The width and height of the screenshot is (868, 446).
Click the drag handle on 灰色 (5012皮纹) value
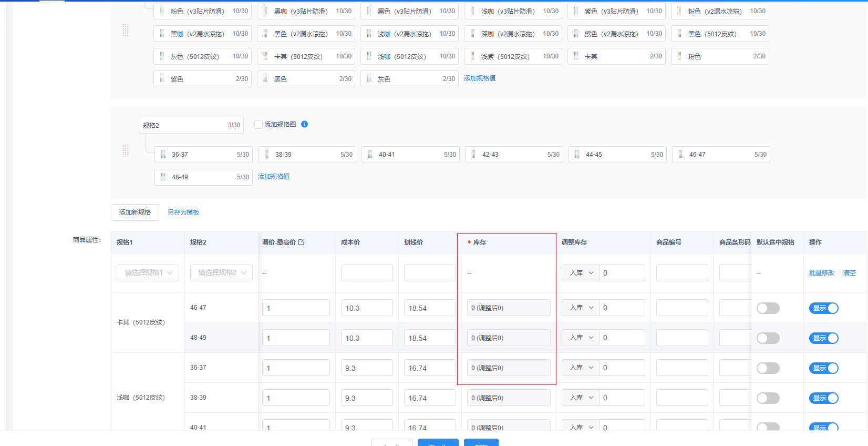pos(162,56)
